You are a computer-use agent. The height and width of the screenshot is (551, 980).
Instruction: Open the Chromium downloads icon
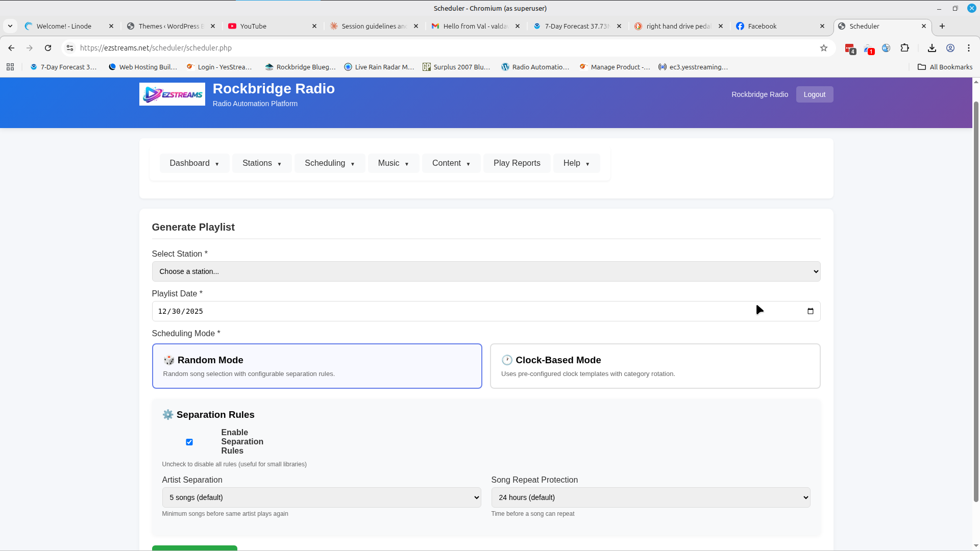click(932, 48)
